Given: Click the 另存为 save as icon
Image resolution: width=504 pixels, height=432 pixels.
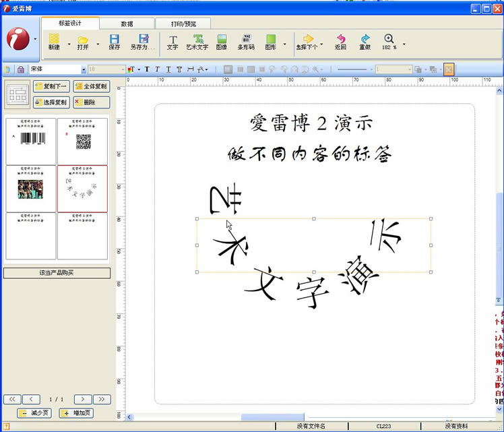Looking at the screenshot, I should [144, 38].
